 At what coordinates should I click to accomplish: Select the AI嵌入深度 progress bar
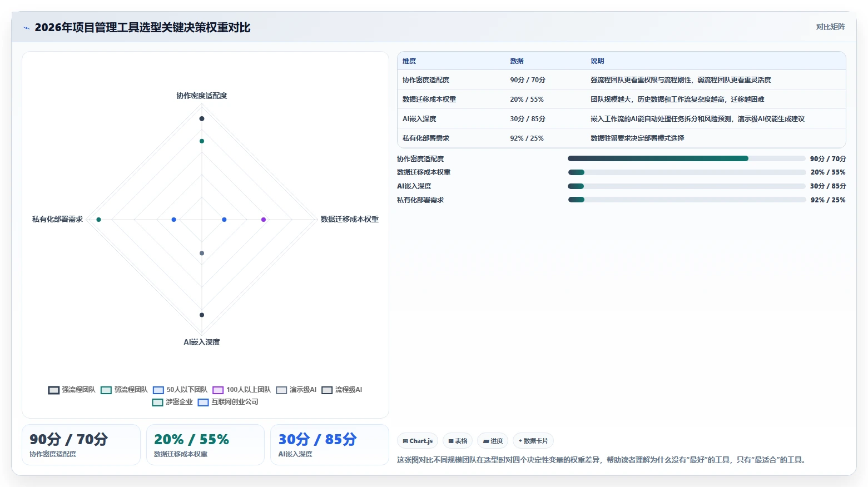[687, 186]
